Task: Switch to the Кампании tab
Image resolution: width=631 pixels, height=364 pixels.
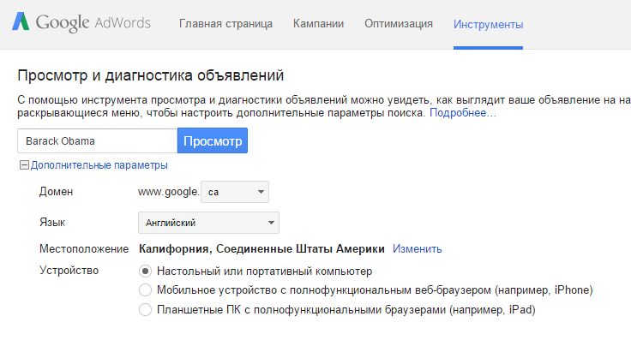Action: [x=318, y=24]
